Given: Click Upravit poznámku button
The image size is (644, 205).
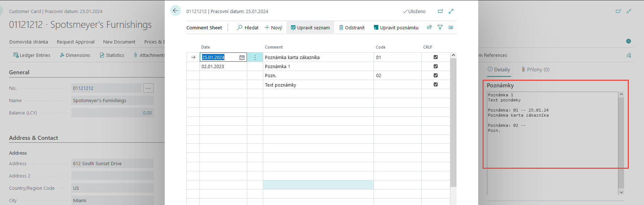Looking at the screenshot, I should pos(396,28).
